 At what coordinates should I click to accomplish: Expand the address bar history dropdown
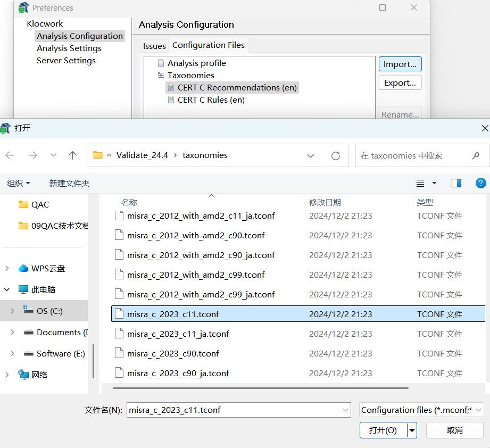pos(311,155)
